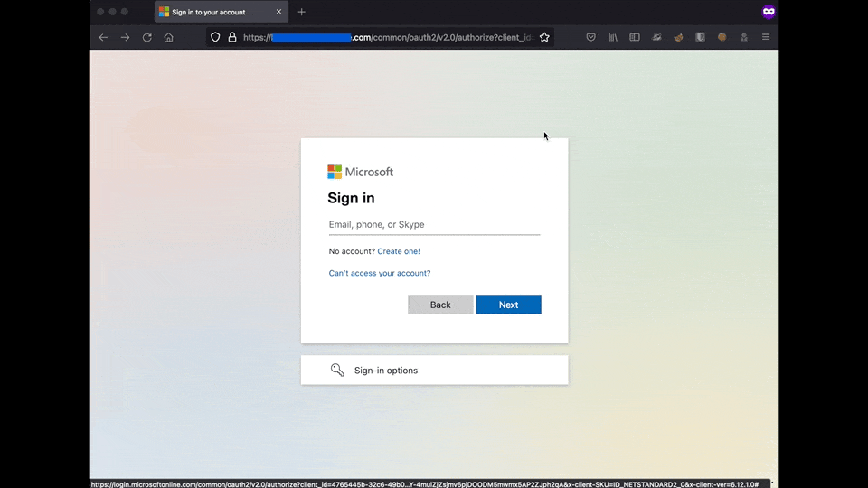Toggle the sidebar view icon
868x488 pixels.
[635, 37]
